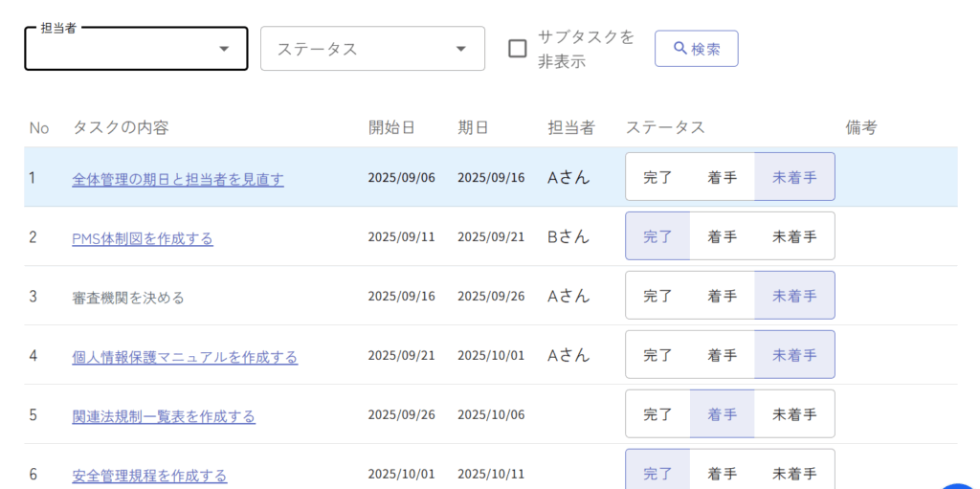980x489 pixels.
Task: Open task link 全体管理の期日と担当者を見直す
Action: 177,180
